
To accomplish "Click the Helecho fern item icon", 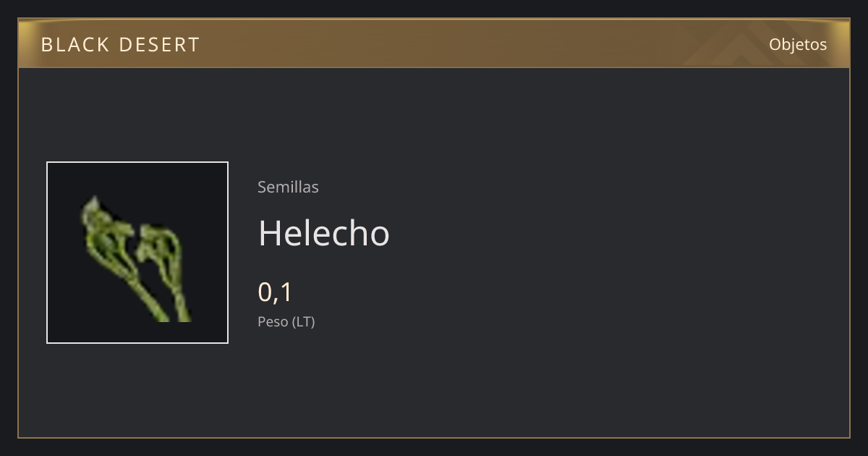I will (137, 253).
